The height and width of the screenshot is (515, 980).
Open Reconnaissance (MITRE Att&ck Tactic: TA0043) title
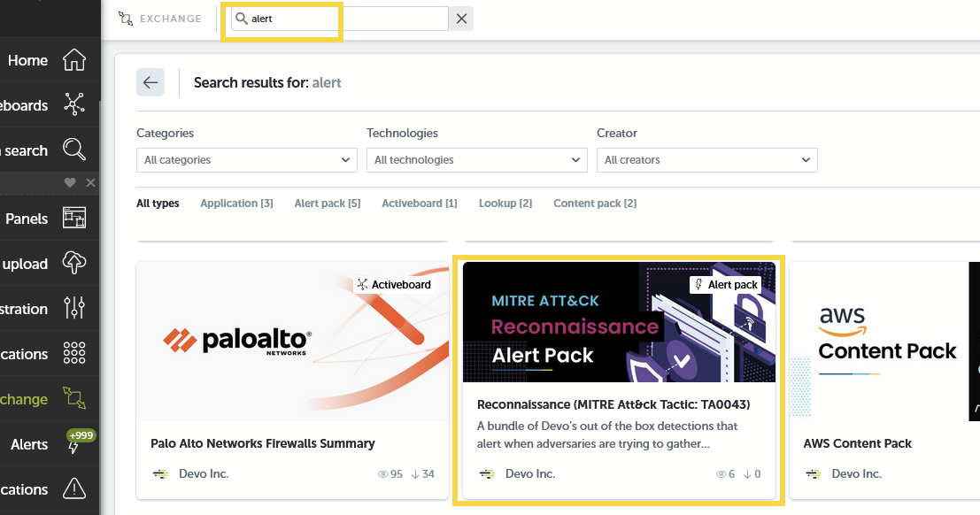point(613,404)
